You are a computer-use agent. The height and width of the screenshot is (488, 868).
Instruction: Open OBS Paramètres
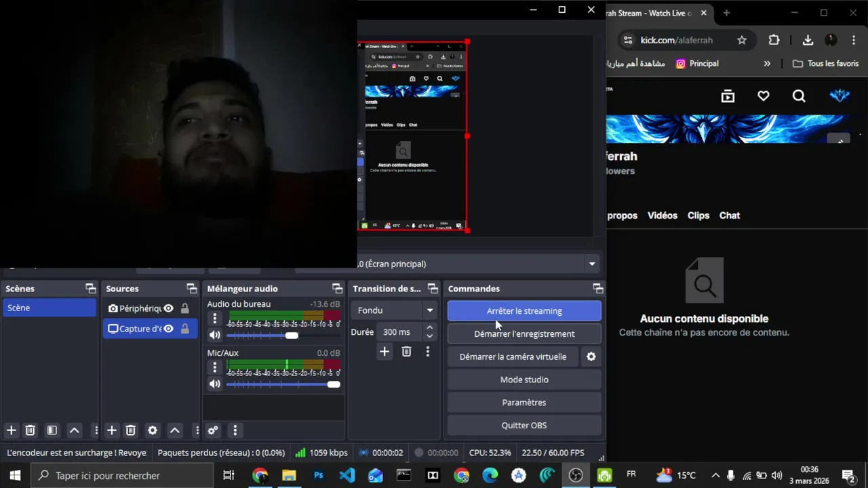(524, 403)
